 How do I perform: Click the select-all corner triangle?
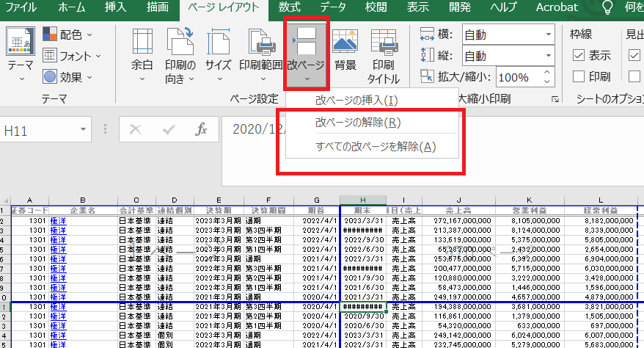(x=5, y=200)
